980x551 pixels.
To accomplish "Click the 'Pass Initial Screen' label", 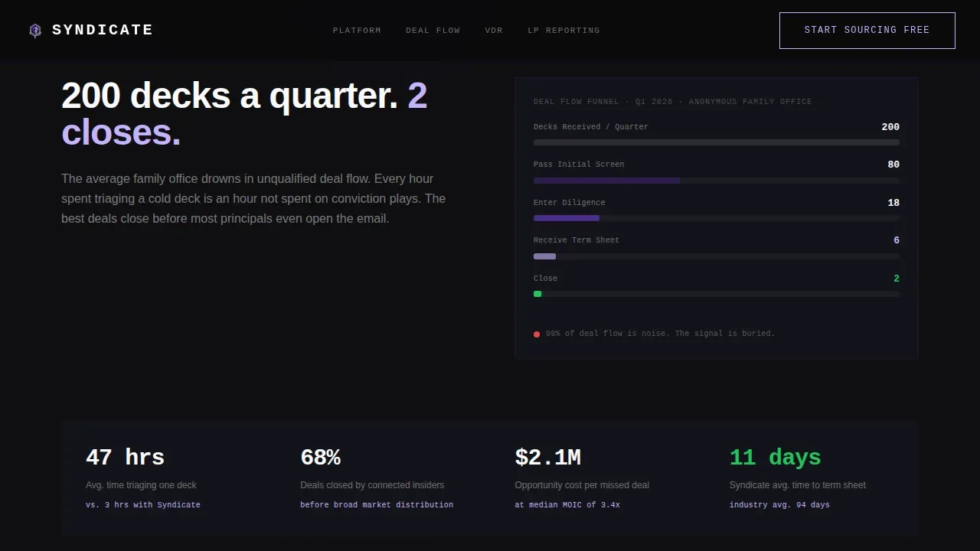I will (579, 165).
